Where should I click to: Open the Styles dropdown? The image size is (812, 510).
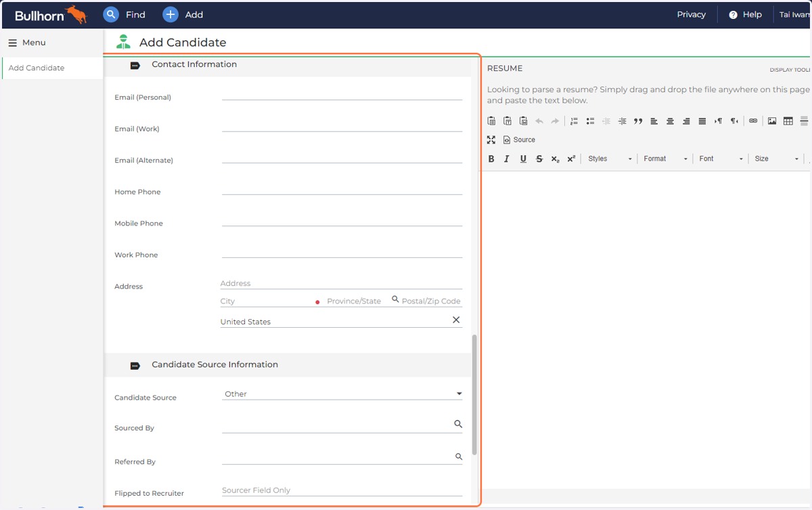point(610,158)
